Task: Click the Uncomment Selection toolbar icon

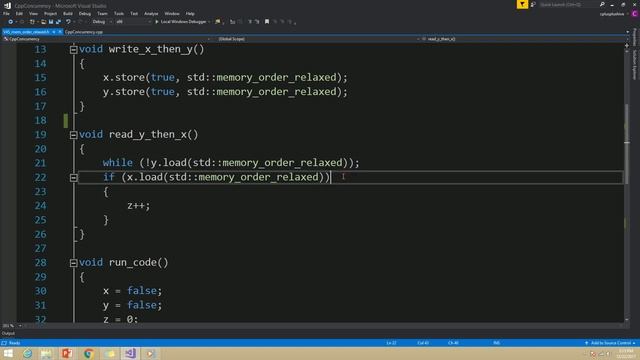Action: (x=257, y=22)
